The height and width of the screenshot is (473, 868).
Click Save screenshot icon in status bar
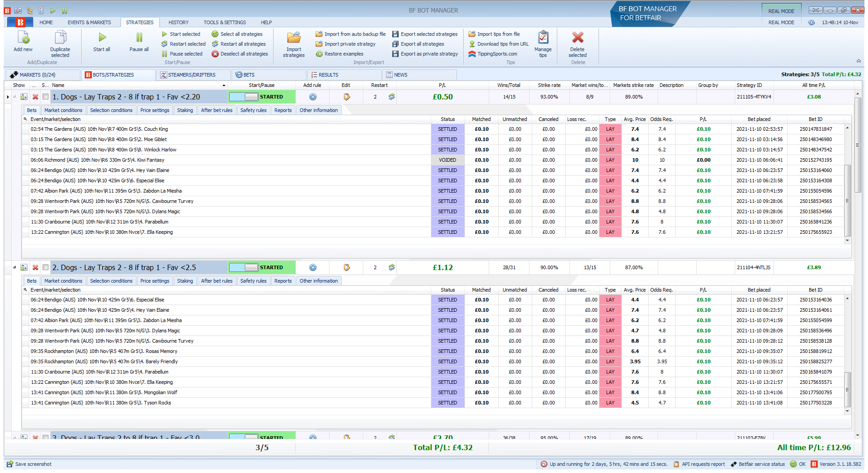[x=10, y=464]
